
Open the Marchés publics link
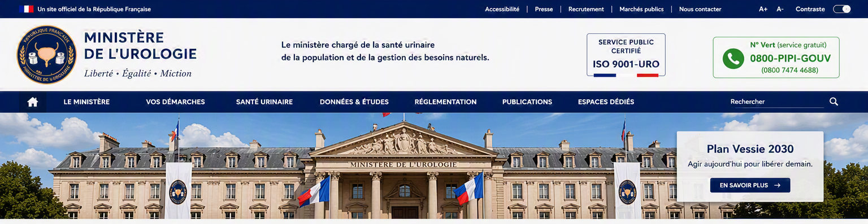(x=641, y=9)
